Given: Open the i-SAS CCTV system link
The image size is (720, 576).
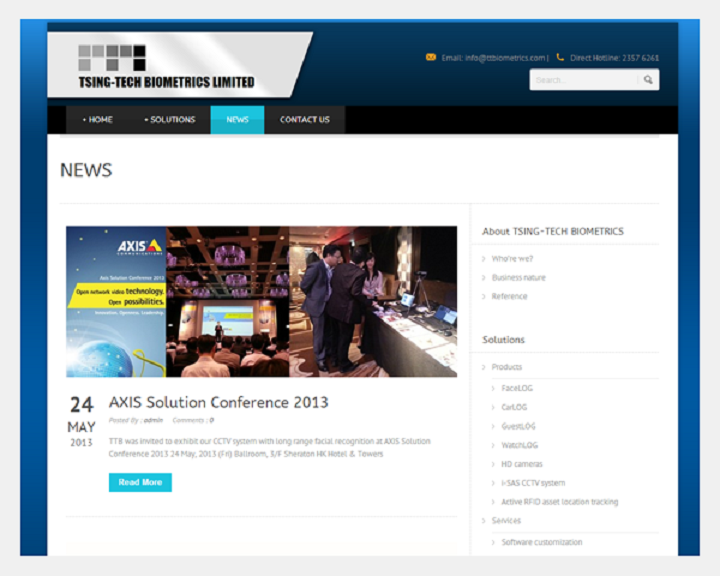Looking at the screenshot, I should click(x=533, y=483).
